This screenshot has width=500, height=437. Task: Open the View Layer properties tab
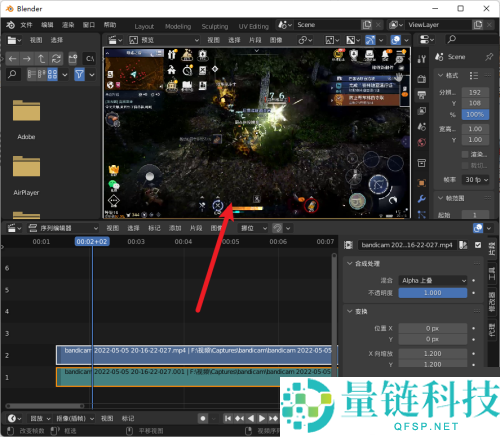point(422,111)
